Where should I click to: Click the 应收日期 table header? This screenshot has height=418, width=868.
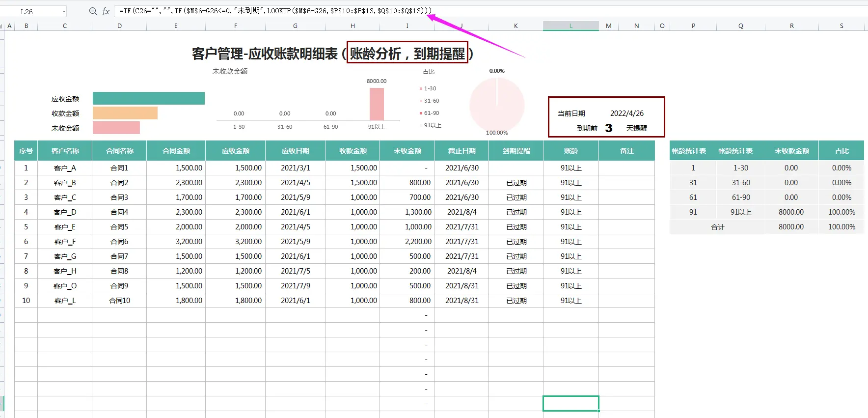(x=296, y=151)
